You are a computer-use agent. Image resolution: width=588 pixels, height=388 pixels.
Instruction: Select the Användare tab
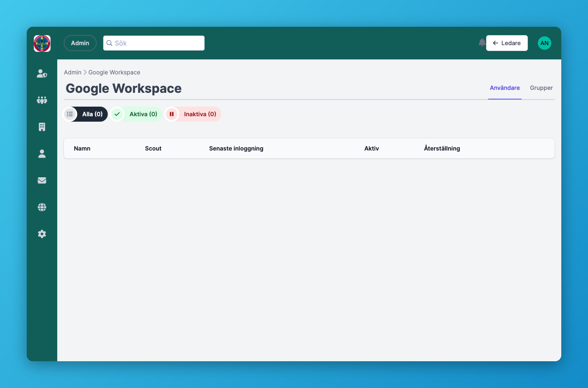(x=505, y=88)
